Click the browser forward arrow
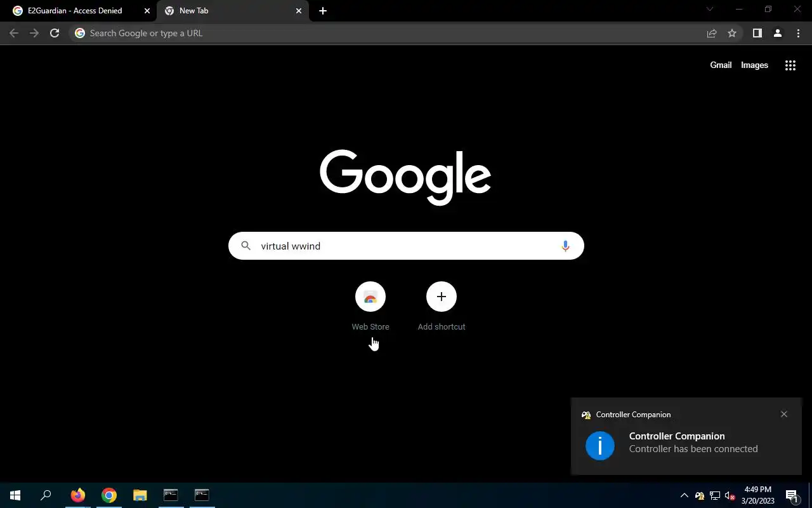The width and height of the screenshot is (812, 508). 34,33
